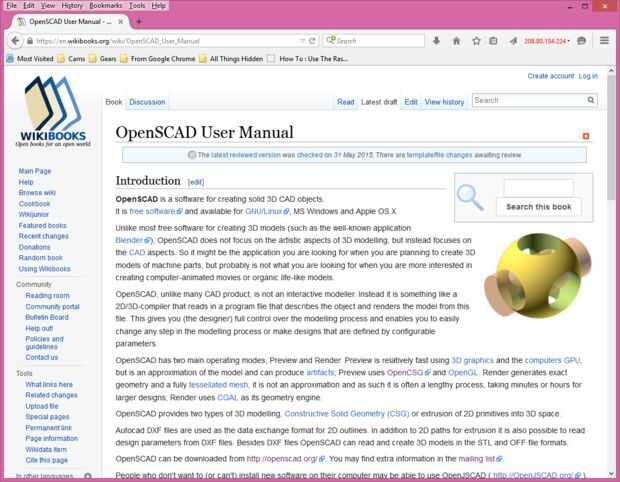Click the yellow OpenSCAD sphere model image

point(538,275)
